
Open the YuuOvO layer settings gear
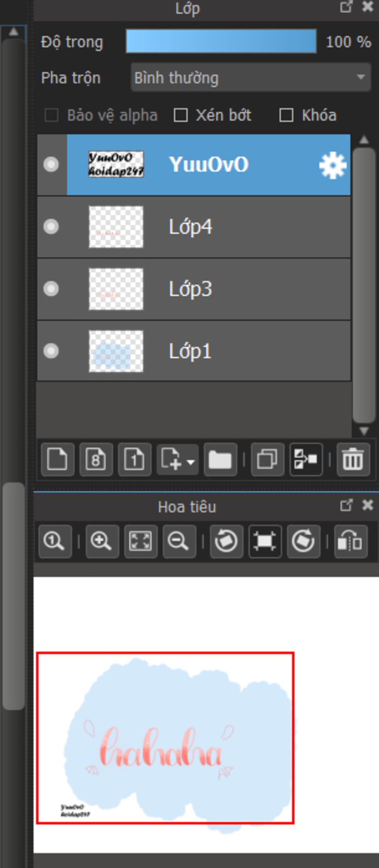(x=332, y=165)
